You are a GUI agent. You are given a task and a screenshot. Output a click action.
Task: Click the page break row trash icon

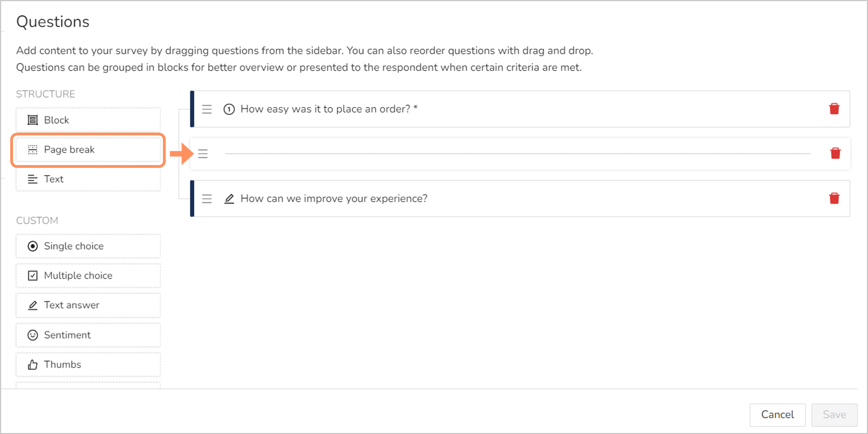835,153
